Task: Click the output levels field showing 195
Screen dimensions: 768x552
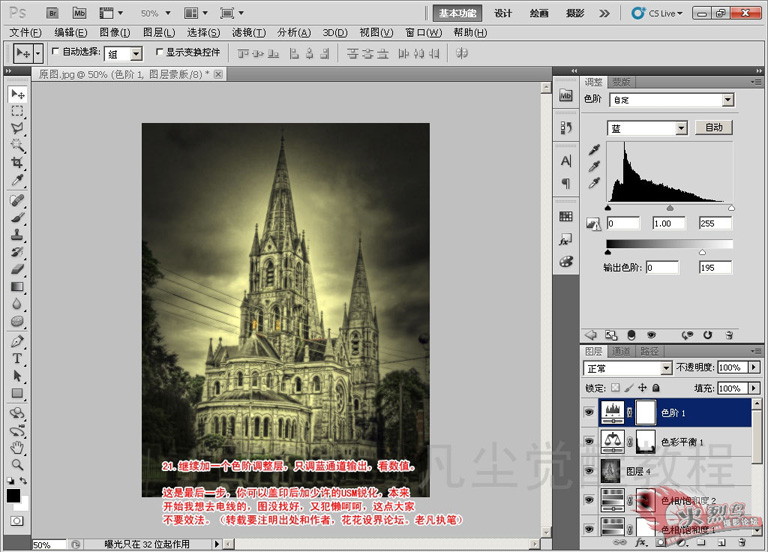Action: [x=715, y=267]
